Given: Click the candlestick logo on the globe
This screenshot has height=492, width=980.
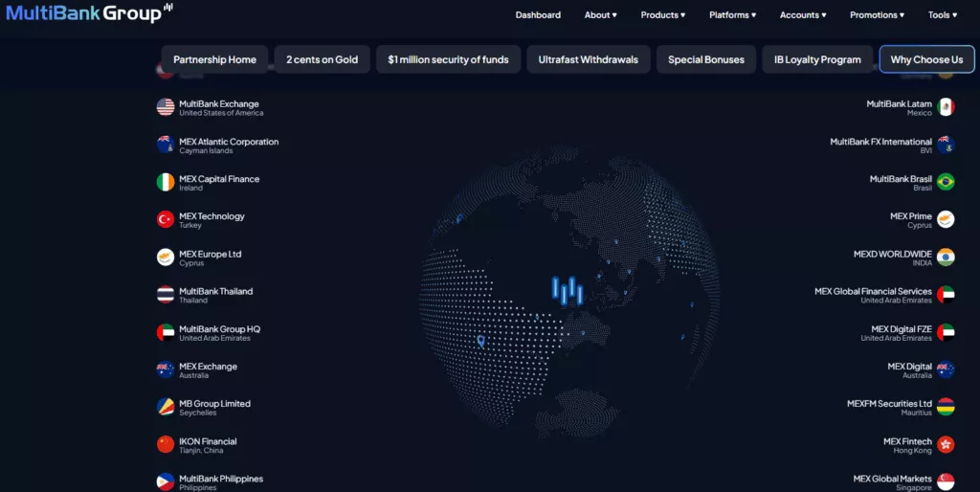Looking at the screenshot, I should [x=568, y=291].
